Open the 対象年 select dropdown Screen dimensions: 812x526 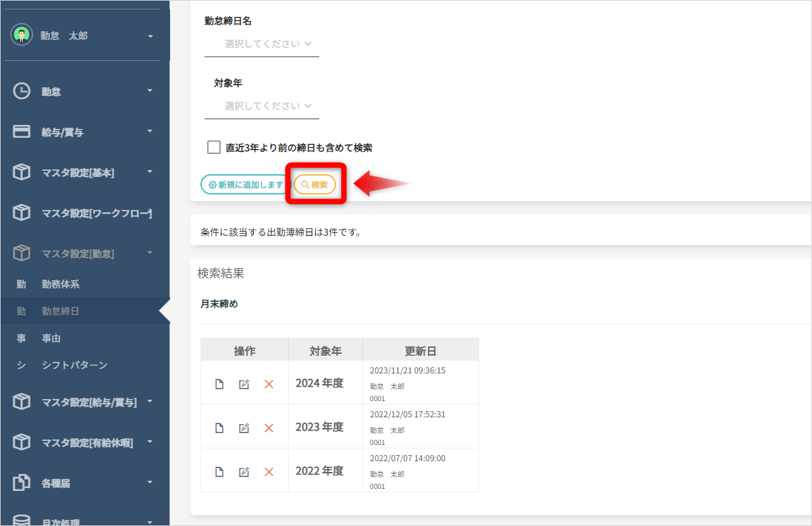(262, 106)
